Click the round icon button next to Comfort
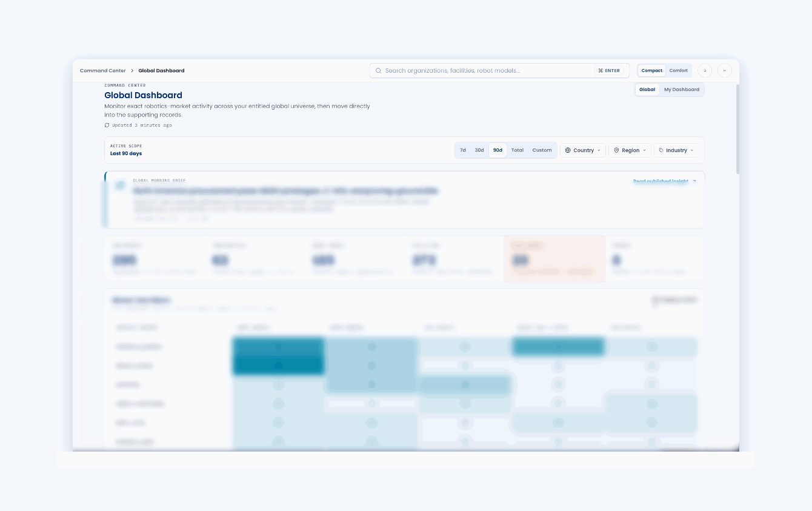812x511 pixels. (x=705, y=70)
